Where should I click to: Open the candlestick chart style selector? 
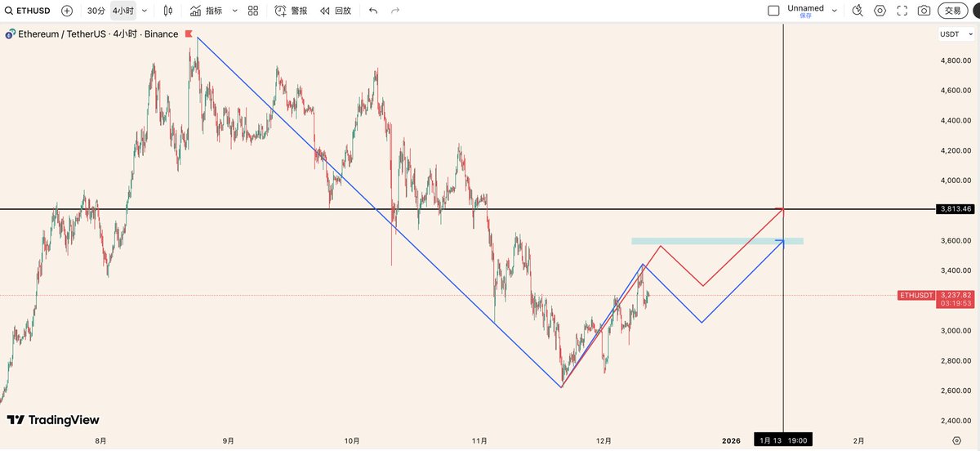pyautogui.click(x=168, y=11)
